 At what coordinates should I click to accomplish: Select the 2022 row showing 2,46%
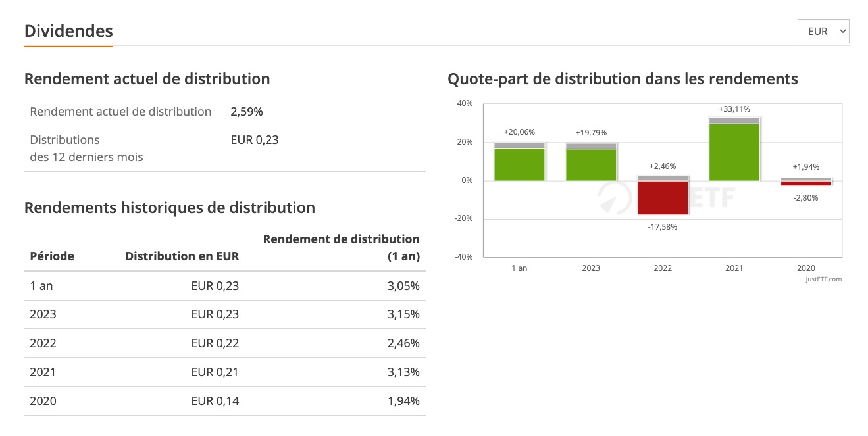(x=224, y=343)
